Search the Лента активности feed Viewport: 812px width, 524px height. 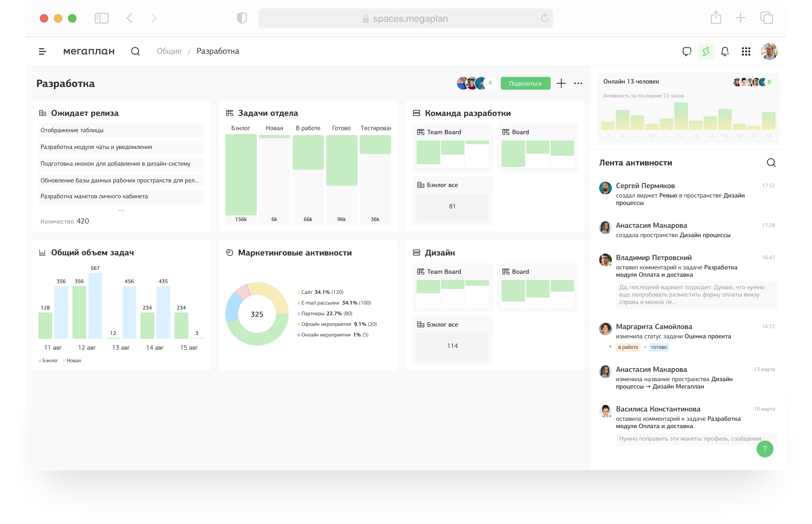pyautogui.click(x=771, y=163)
